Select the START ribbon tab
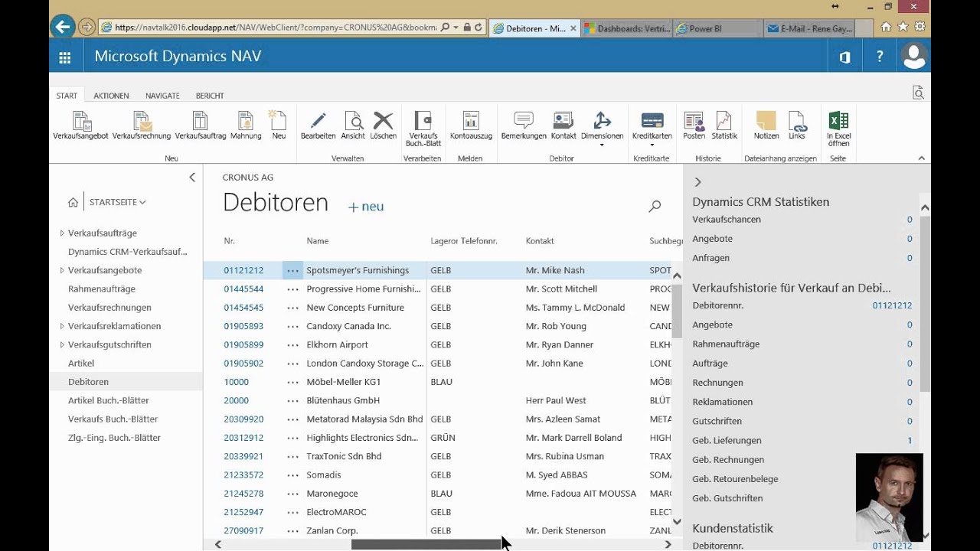The width and height of the screenshot is (980, 551). coord(67,96)
